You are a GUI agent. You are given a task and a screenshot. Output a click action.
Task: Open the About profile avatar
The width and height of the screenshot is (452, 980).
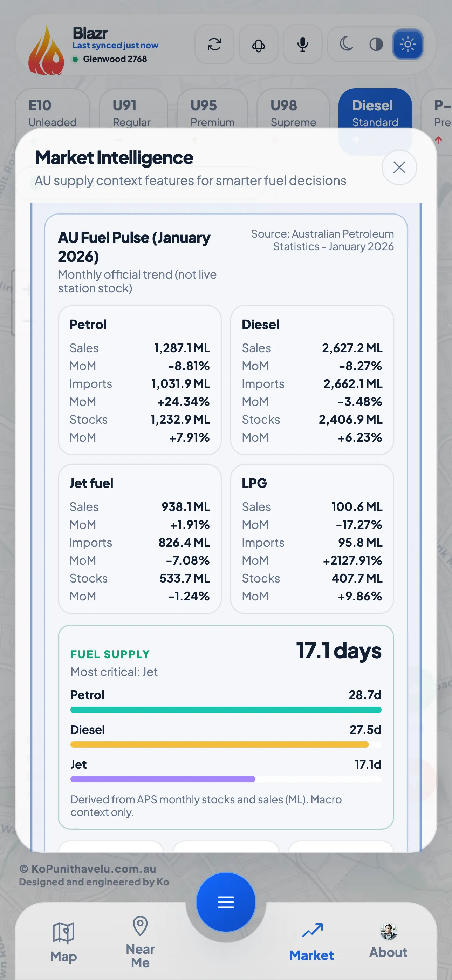[388, 932]
